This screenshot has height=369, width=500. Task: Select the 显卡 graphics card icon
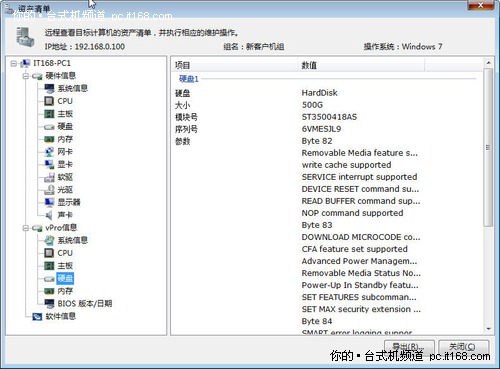(x=49, y=164)
